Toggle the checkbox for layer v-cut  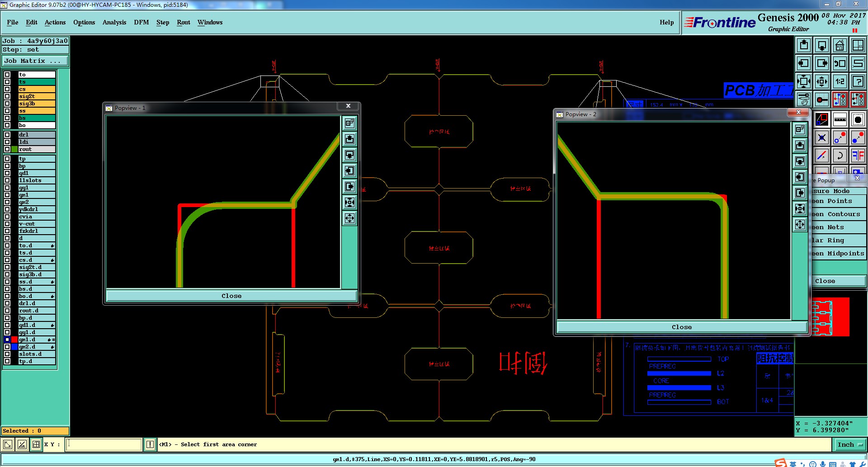(x=7, y=224)
